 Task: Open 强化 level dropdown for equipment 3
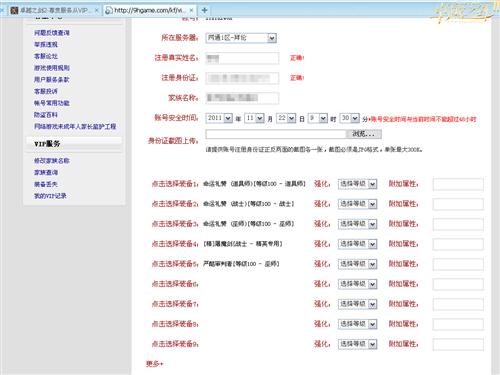pos(357,224)
